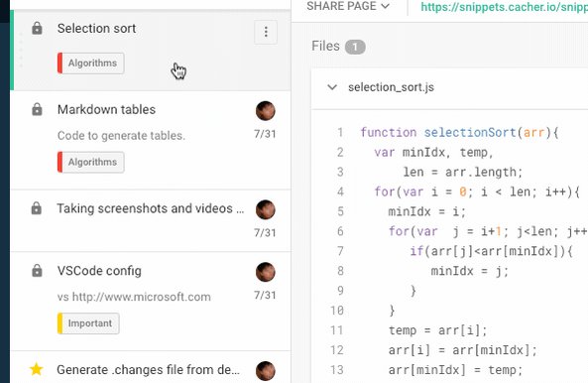The image size is (588, 383).
Task: Open the VSCode config snippet
Action: point(99,271)
